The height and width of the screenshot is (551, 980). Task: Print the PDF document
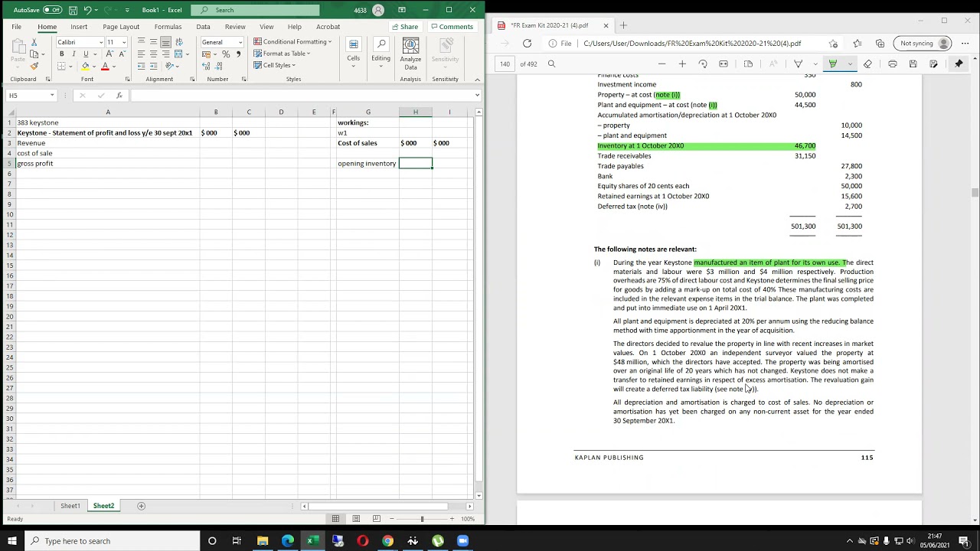pyautogui.click(x=893, y=64)
